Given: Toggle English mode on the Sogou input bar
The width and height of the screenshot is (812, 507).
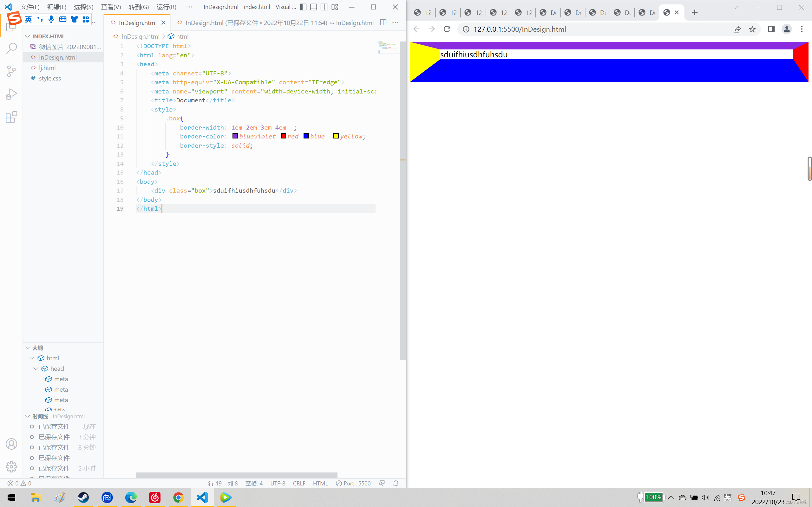Looking at the screenshot, I should 29,19.
